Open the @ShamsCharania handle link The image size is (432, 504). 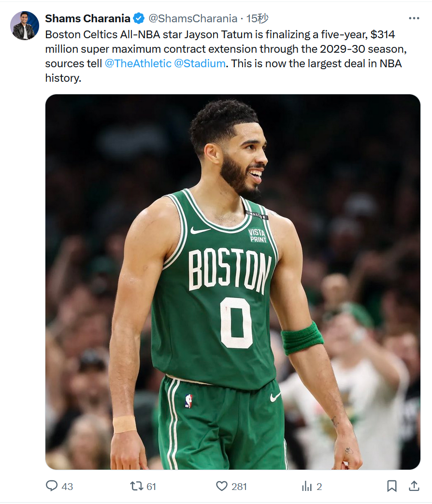[x=192, y=19]
